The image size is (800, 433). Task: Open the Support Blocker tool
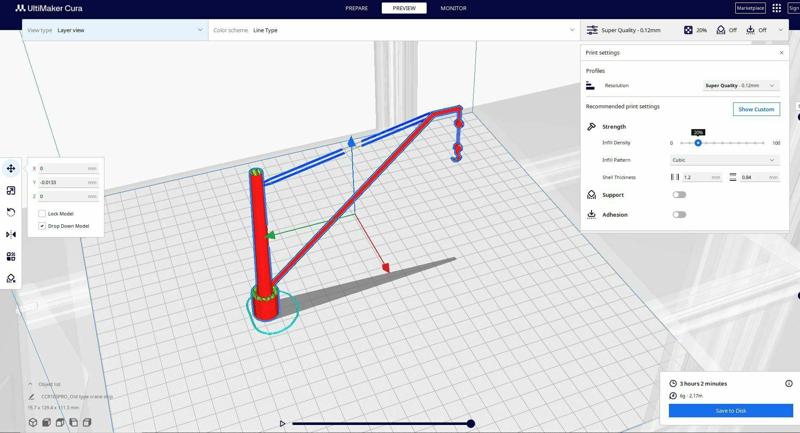tap(11, 278)
